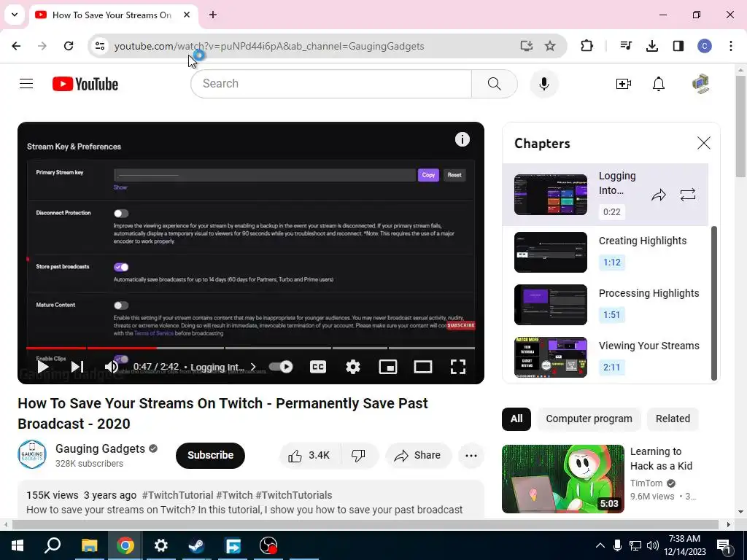Subscribe to Gauging Gadgets

[x=210, y=455]
